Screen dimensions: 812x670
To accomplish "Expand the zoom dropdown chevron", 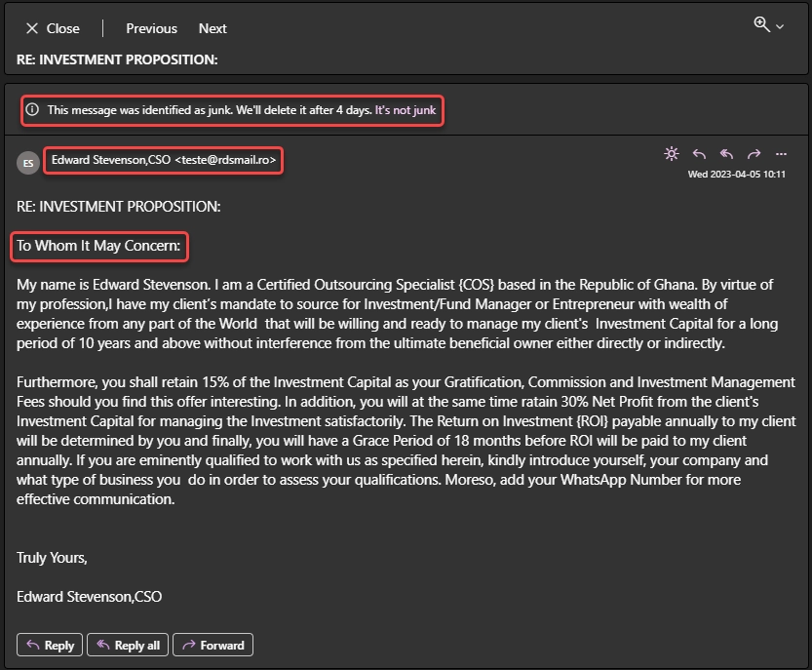I will (x=780, y=27).
